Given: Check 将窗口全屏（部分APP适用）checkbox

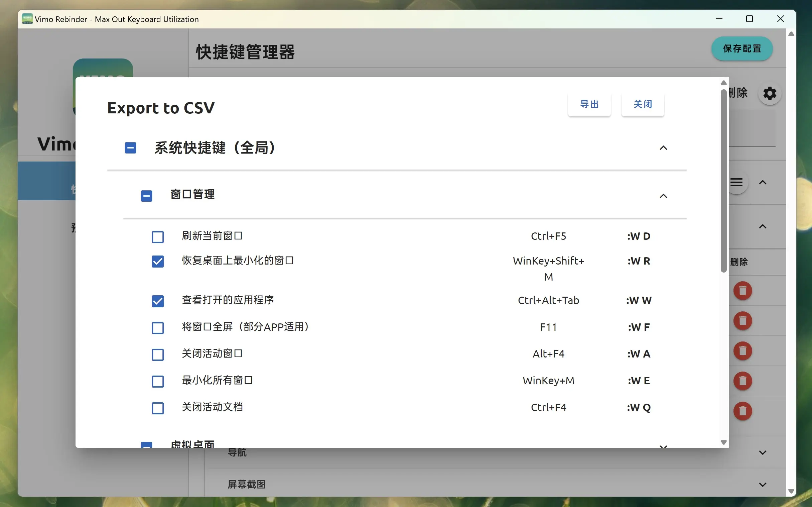Looking at the screenshot, I should [157, 328].
